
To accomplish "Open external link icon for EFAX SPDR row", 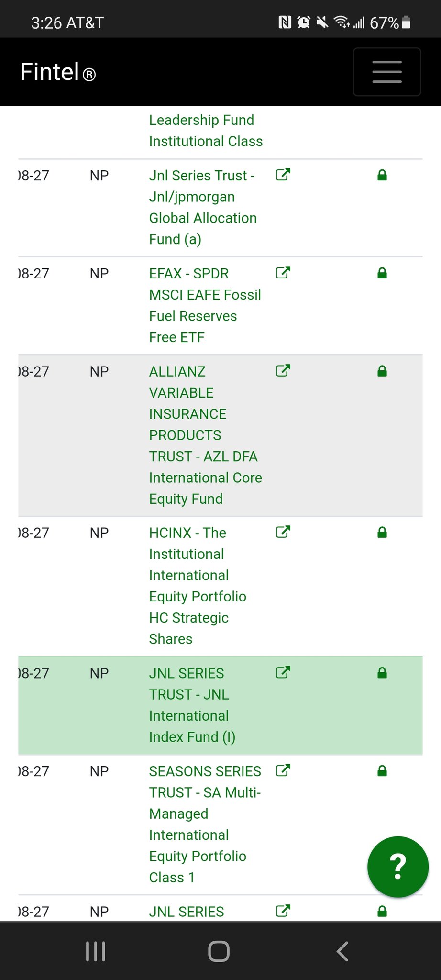I will tap(283, 273).
